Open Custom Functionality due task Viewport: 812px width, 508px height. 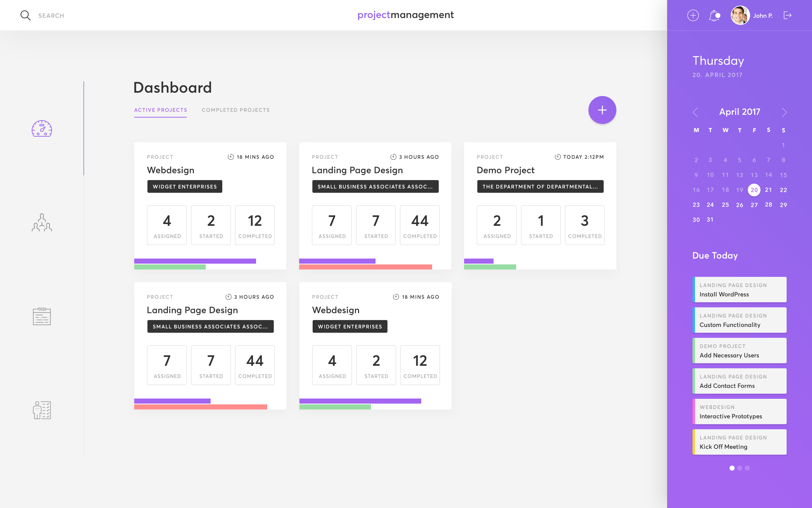739,320
